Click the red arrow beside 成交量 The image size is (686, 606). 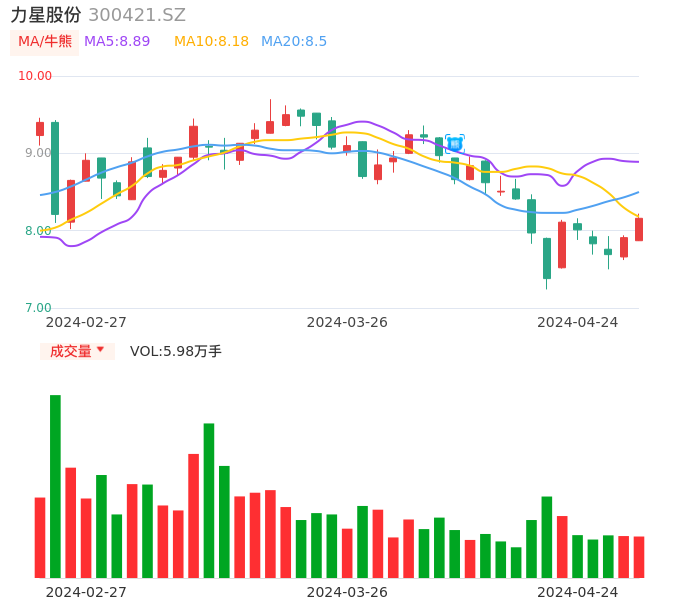point(100,350)
